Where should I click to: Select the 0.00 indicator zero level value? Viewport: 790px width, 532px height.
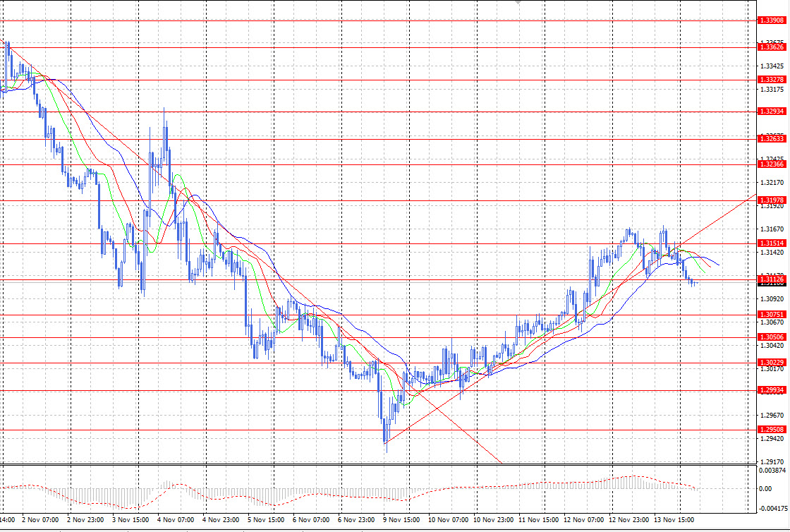pyautogui.click(x=765, y=489)
